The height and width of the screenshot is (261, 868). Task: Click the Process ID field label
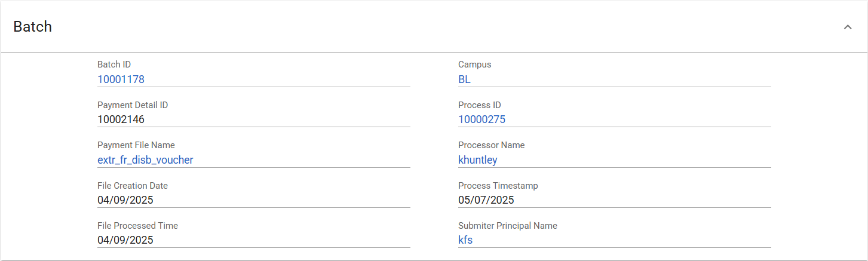click(480, 105)
